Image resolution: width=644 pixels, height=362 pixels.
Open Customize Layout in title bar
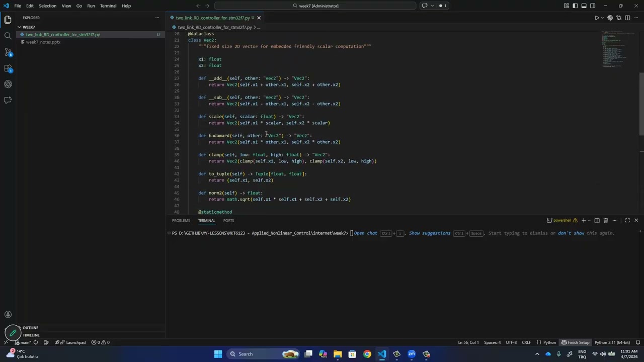[567, 6]
